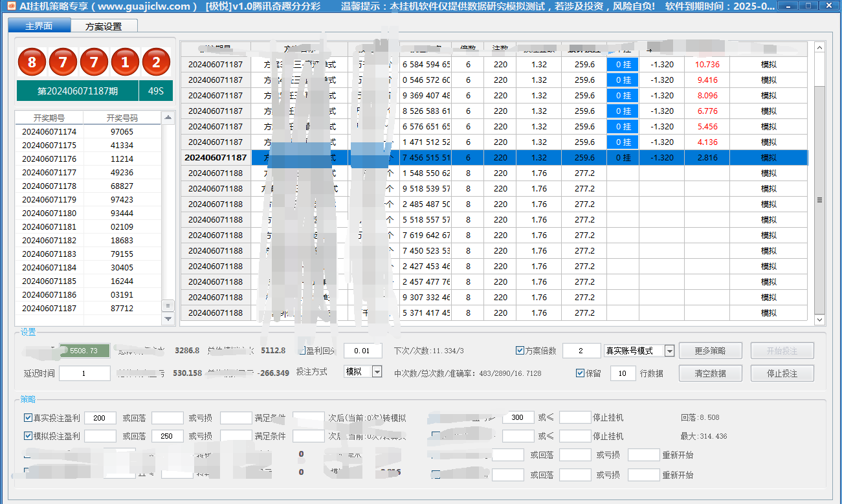Click the red lottery ball numbered 8
The width and height of the screenshot is (842, 504).
pyautogui.click(x=32, y=63)
